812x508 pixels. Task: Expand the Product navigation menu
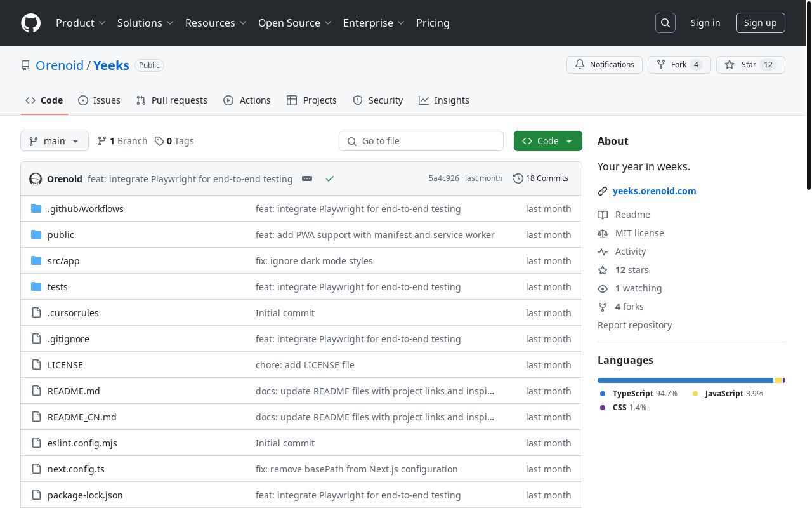(81, 23)
